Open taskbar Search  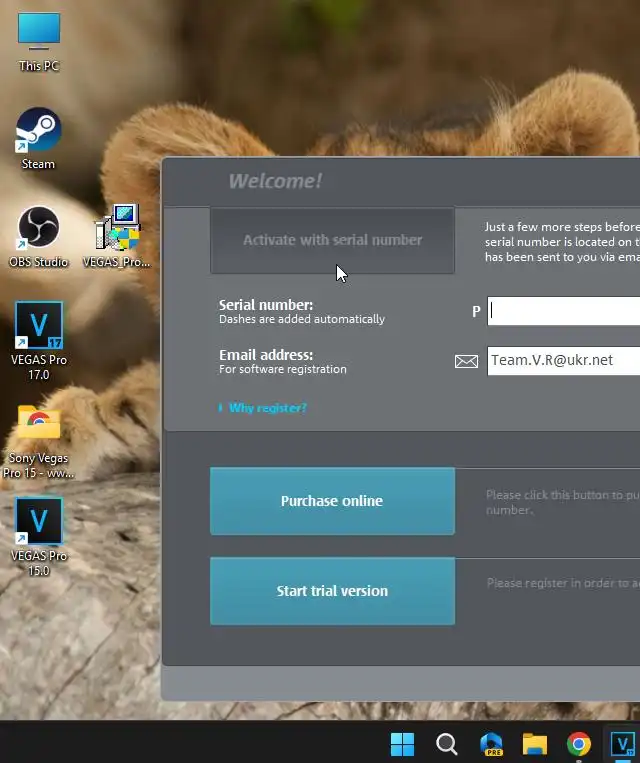click(x=446, y=744)
